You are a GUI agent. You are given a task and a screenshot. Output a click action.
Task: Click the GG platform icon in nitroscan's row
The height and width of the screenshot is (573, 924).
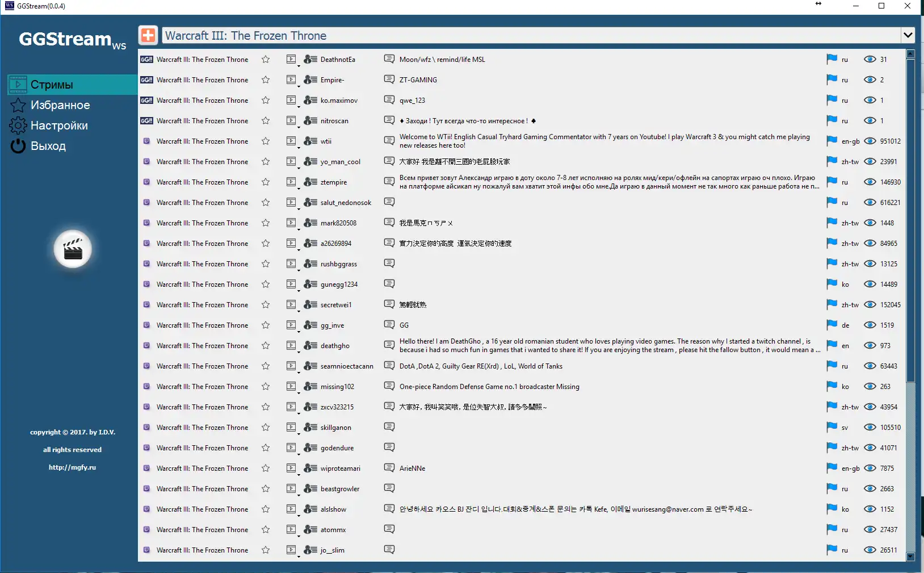coord(146,120)
